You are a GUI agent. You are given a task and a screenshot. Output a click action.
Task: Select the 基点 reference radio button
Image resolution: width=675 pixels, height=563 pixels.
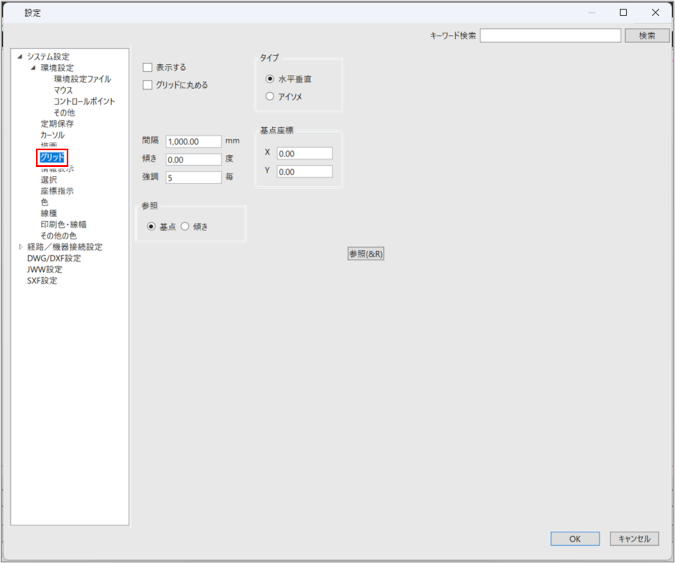click(x=152, y=227)
